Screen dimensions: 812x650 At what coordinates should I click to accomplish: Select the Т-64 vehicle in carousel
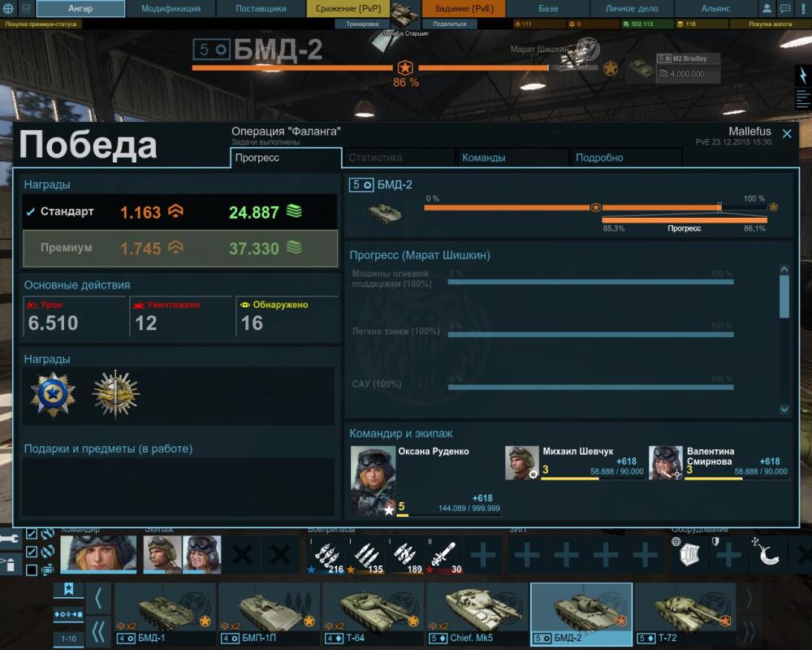pos(373,614)
